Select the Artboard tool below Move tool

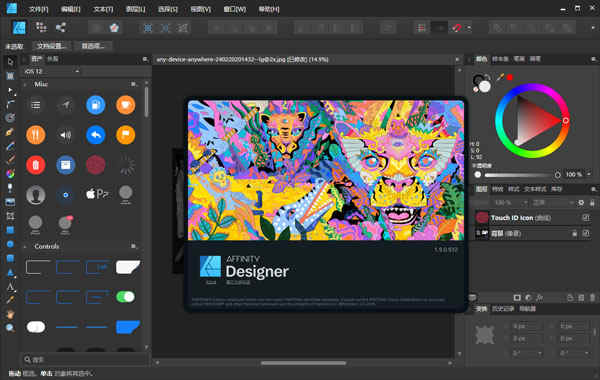pos(10,76)
